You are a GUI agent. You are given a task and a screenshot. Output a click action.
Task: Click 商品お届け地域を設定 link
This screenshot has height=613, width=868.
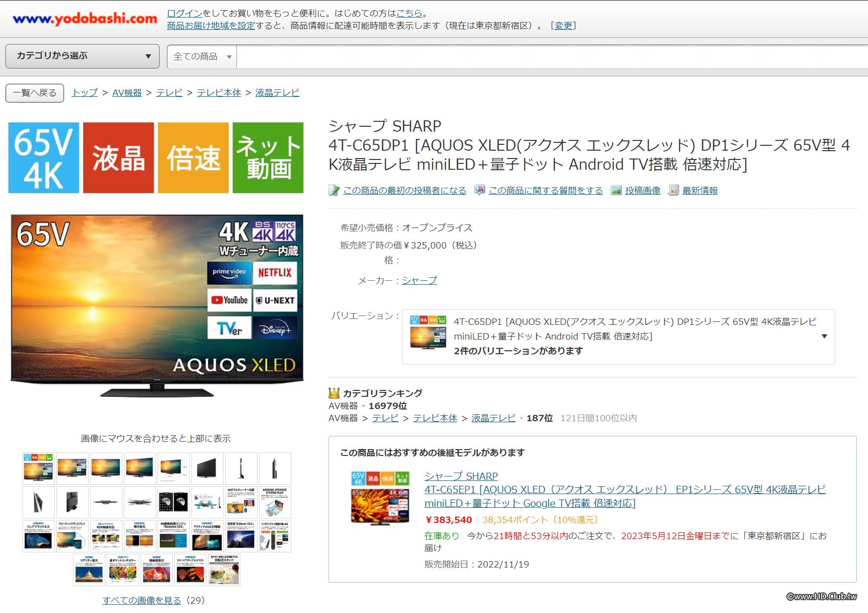211,25
